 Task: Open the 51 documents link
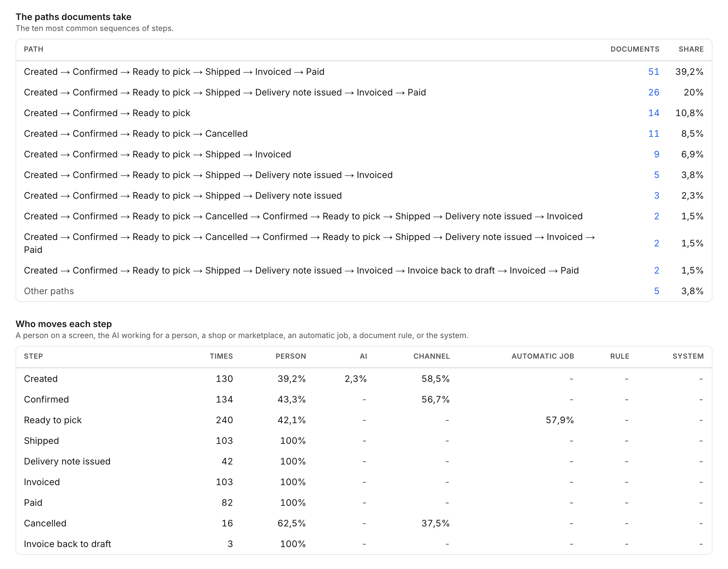pos(653,72)
